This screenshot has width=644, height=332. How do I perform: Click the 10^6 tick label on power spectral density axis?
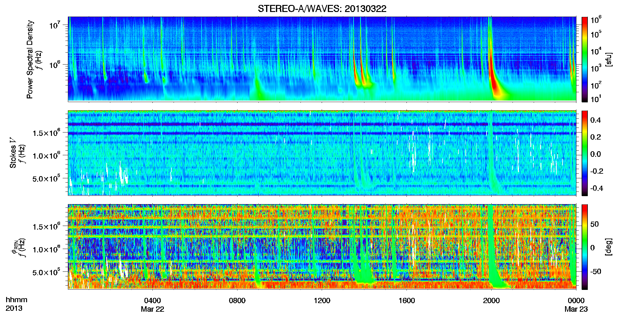pos(54,65)
